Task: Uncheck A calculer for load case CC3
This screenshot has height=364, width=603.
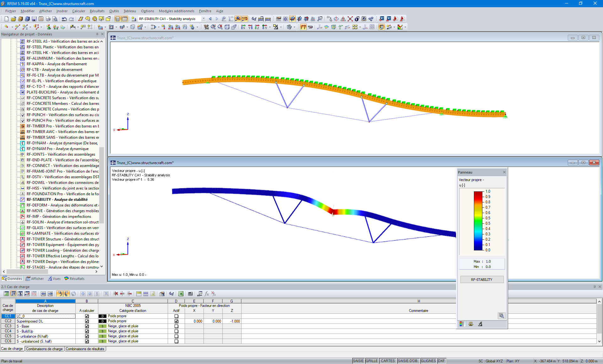Action: tap(87, 326)
